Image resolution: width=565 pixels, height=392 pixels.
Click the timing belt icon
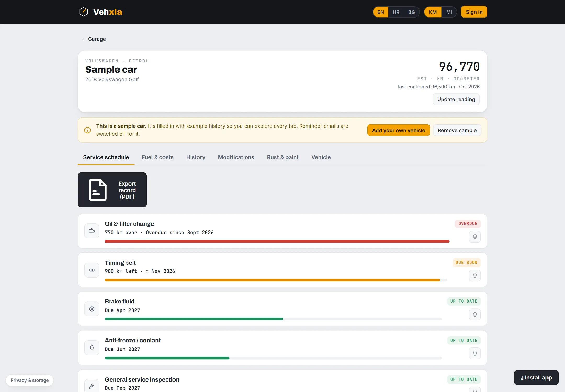(92, 270)
